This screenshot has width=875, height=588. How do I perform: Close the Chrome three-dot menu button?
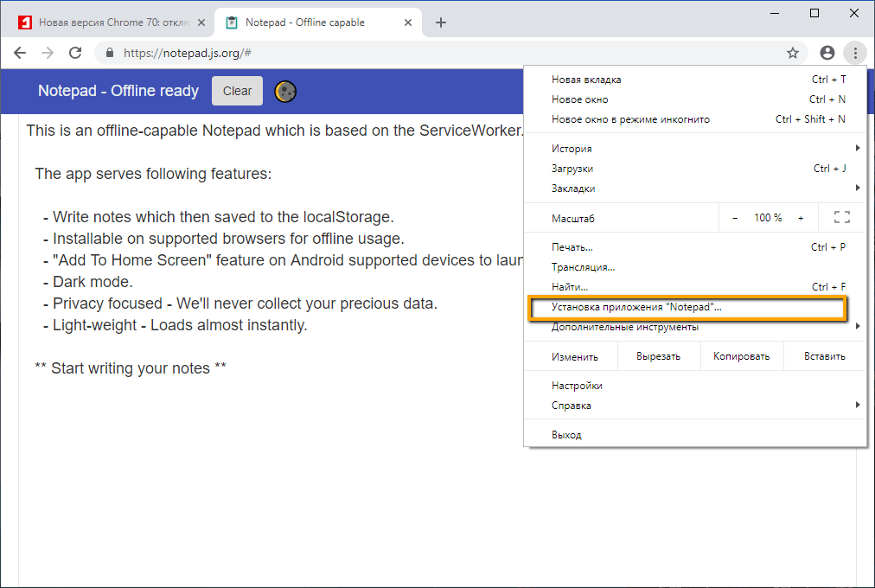tap(855, 53)
